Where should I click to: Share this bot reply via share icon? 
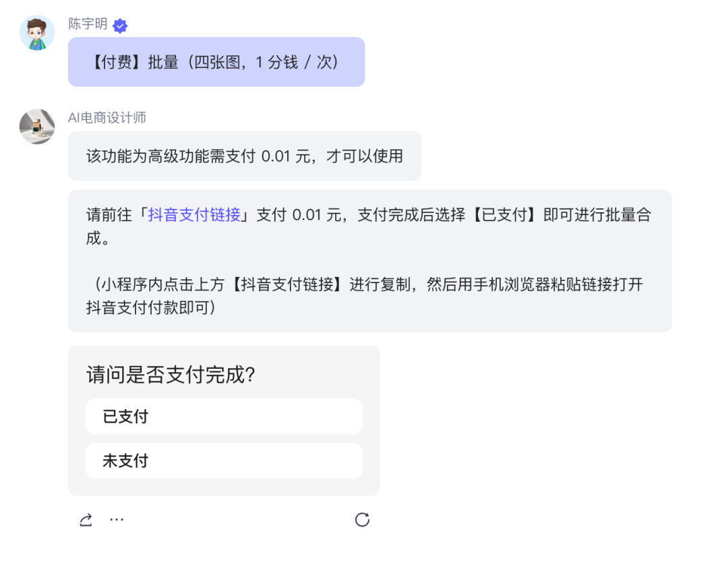86,520
